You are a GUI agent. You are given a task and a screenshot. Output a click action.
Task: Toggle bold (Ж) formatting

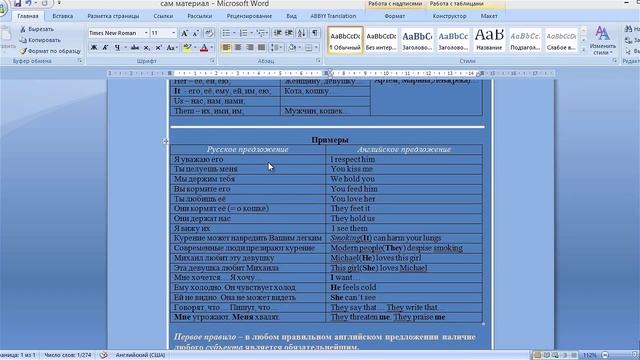pyautogui.click(x=94, y=48)
